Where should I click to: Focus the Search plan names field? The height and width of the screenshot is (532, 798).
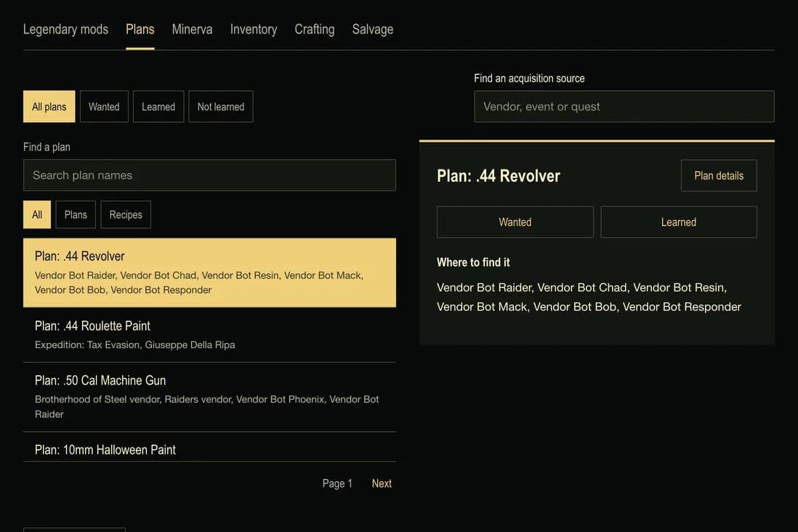tap(210, 175)
